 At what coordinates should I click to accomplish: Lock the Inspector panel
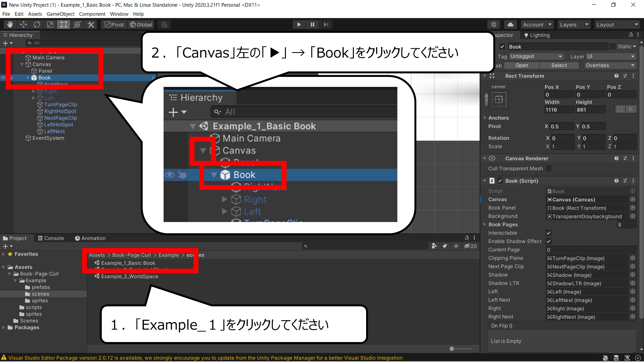pyautogui.click(x=631, y=35)
